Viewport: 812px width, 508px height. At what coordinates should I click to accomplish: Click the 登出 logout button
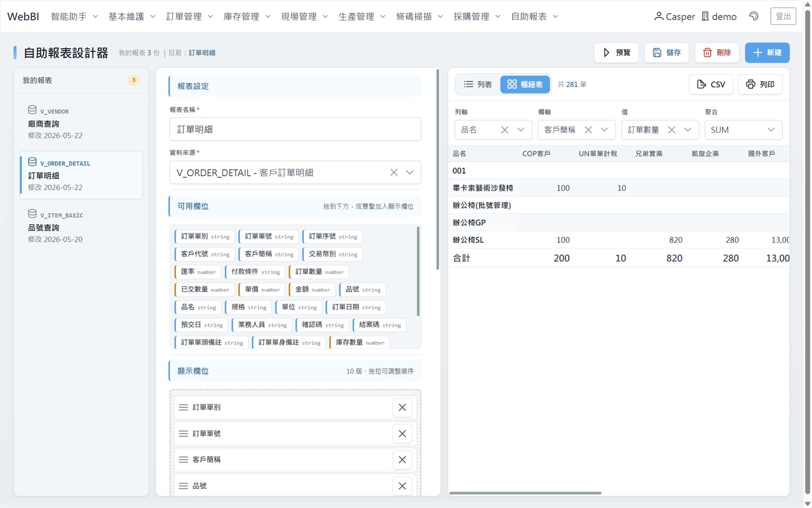coord(783,16)
